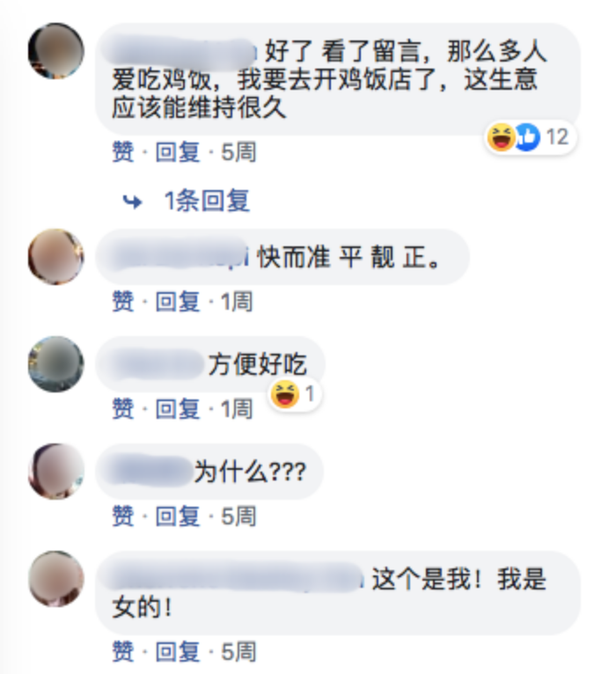Click the 5周 timestamp under 为什么???
The height and width of the screenshot is (674, 616).
click(x=238, y=516)
